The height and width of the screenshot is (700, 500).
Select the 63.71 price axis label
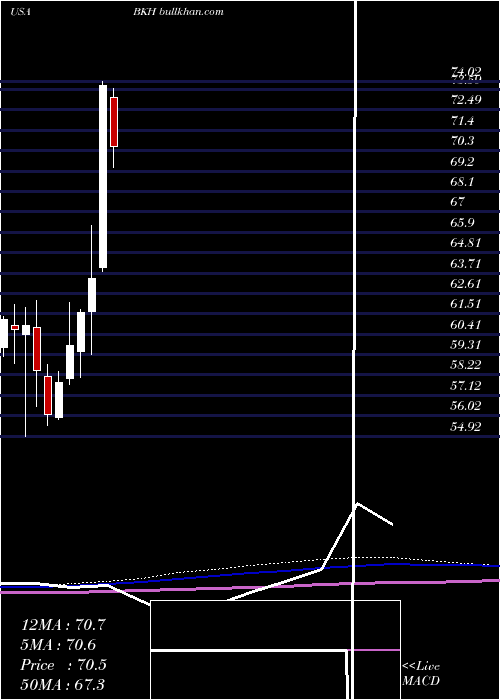tap(466, 263)
